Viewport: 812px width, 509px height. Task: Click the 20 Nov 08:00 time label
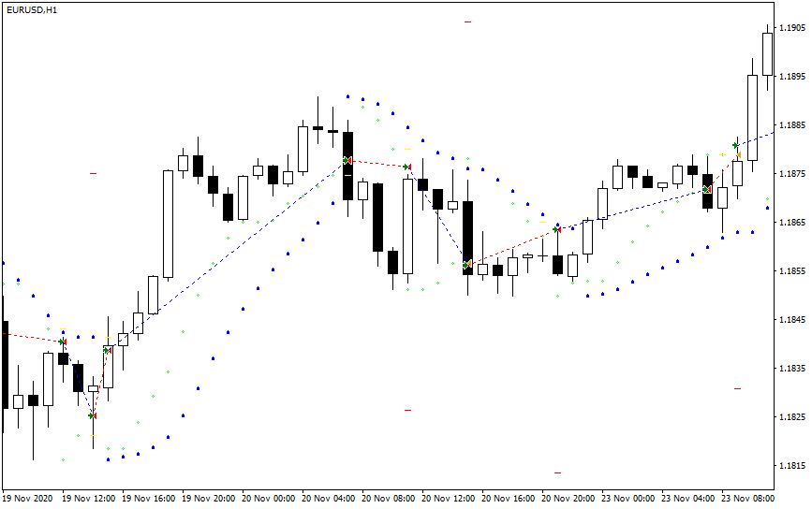(x=389, y=499)
